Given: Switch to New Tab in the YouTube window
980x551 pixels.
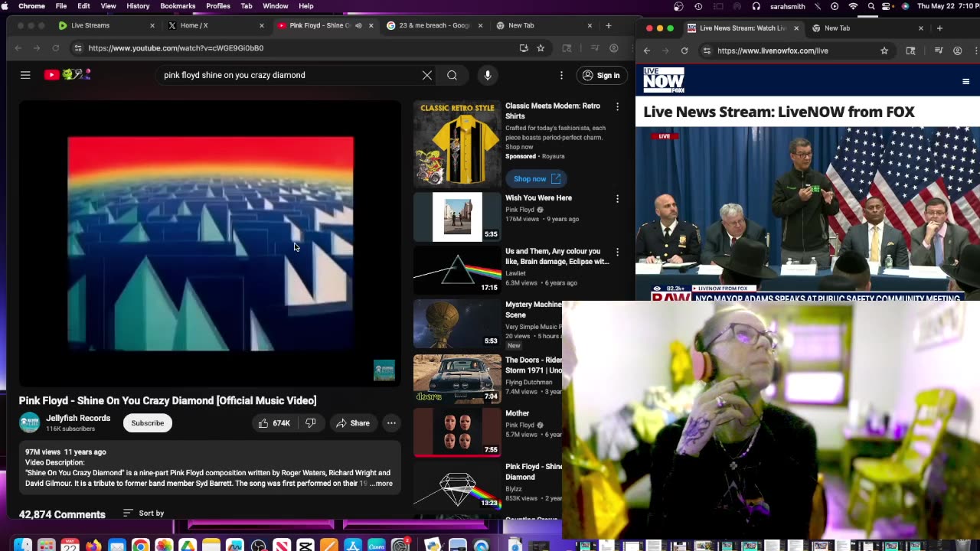Looking at the screenshot, I should point(521,25).
